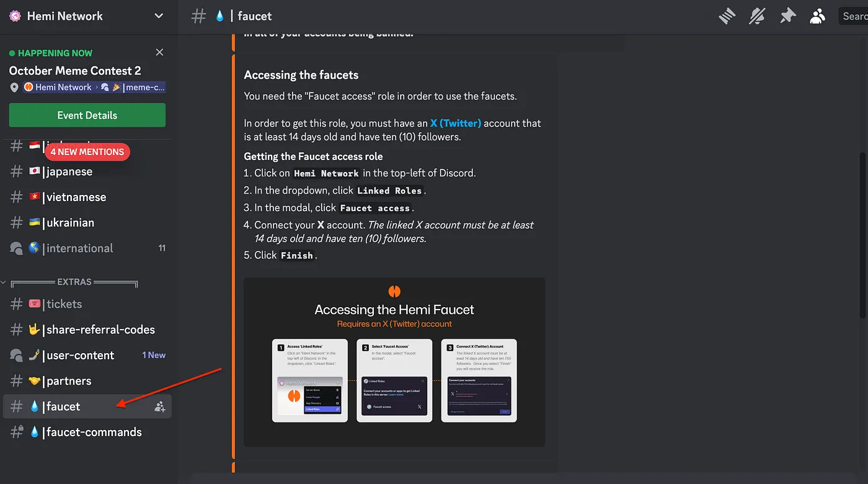This screenshot has height=484, width=868.
Task: Follow the X (Twitter) link
Action: point(456,123)
